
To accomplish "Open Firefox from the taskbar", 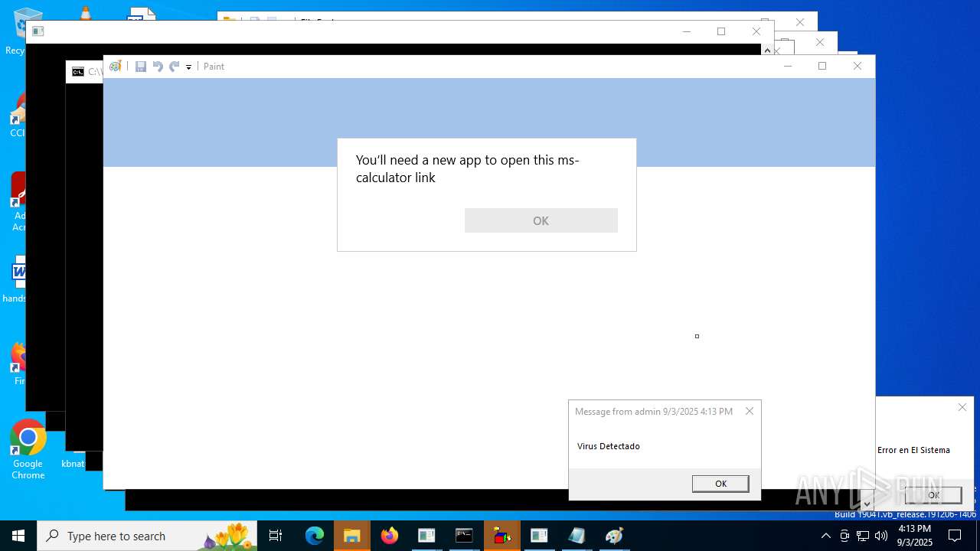I will coord(390,536).
